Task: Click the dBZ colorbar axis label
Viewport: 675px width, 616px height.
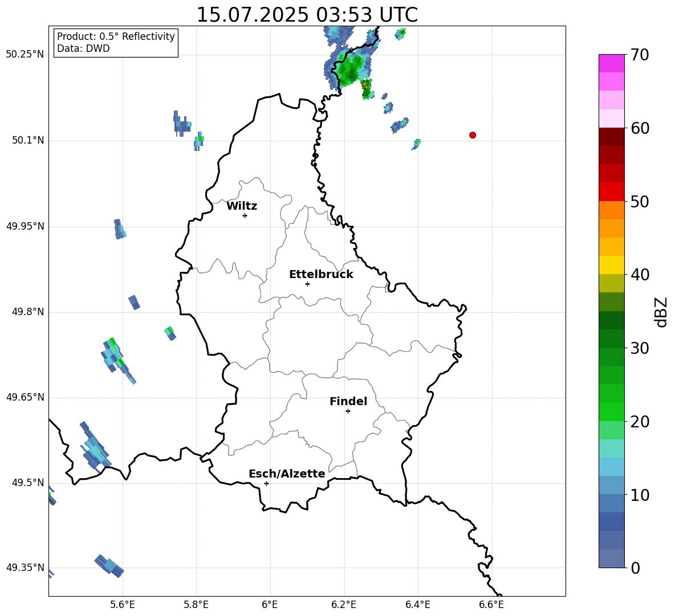Action: click(x=662, y=312)
